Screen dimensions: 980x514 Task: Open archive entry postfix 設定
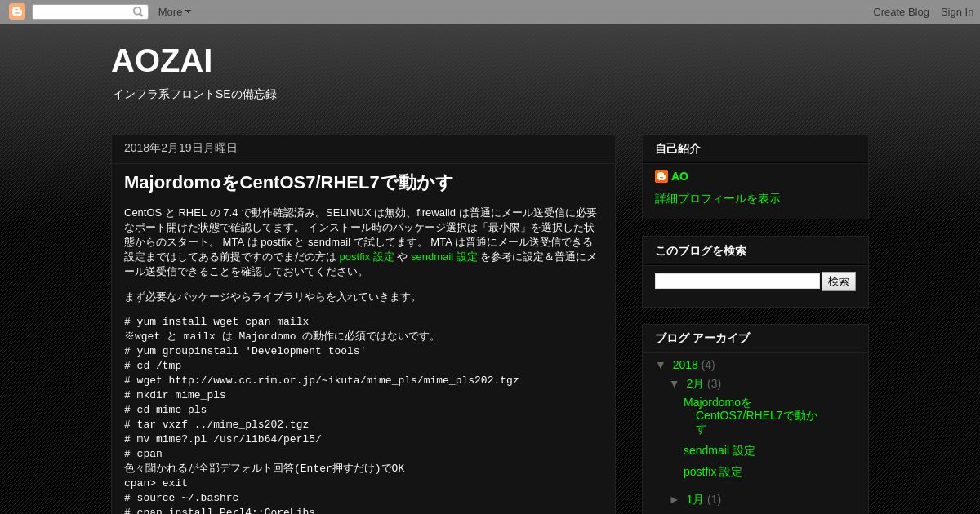pos(713,472)
